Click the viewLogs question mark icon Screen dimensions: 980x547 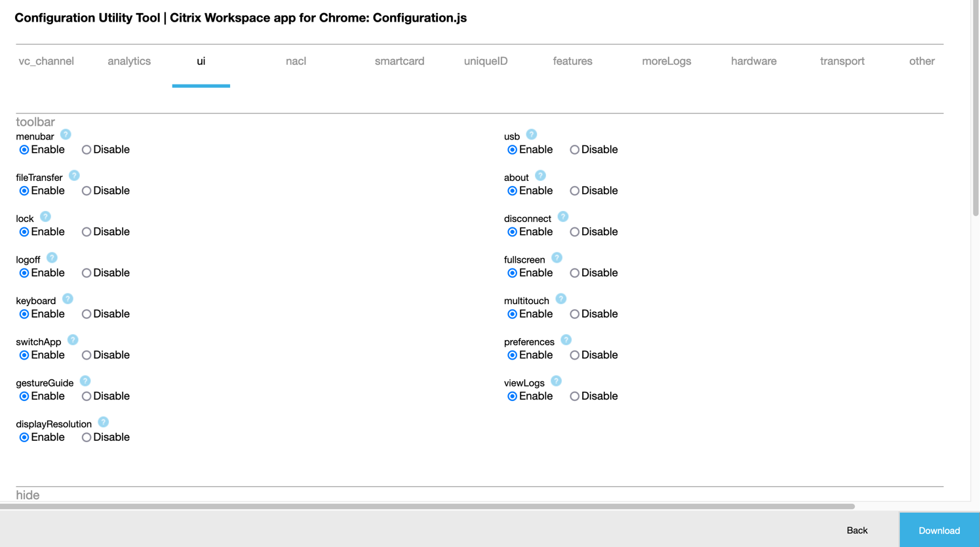(x=556, y=380)
